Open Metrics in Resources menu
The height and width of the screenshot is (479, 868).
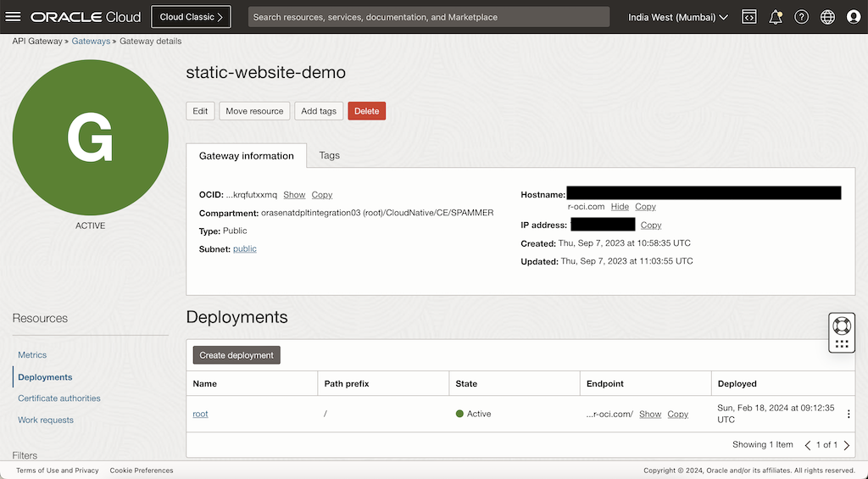(x=32, y=355)
